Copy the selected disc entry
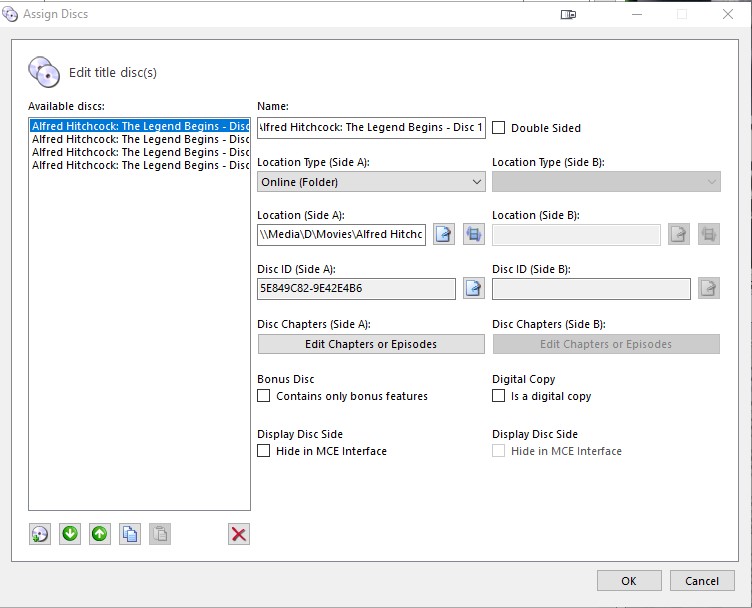The image size is (752, 608). tap(130, 534)
